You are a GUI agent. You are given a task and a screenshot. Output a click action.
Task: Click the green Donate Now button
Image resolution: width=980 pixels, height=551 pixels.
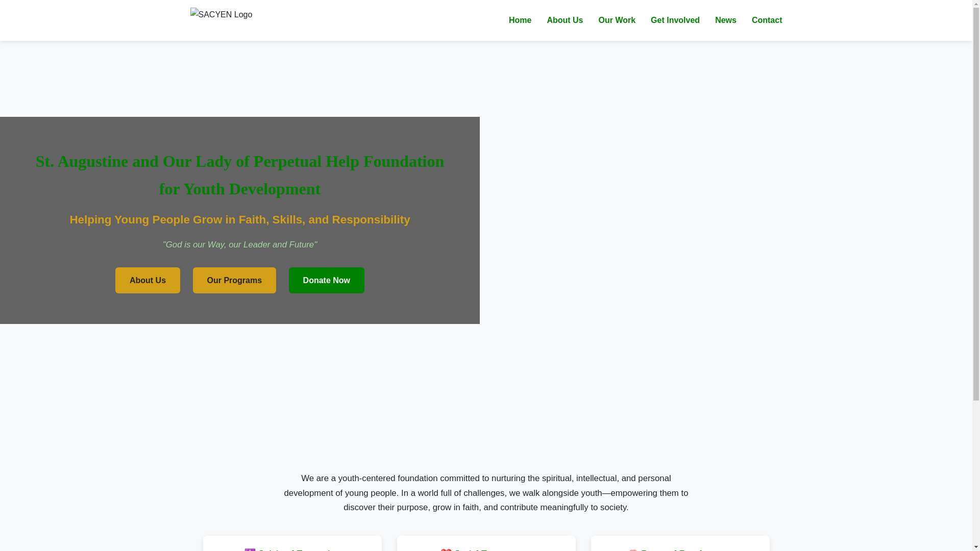326,280
